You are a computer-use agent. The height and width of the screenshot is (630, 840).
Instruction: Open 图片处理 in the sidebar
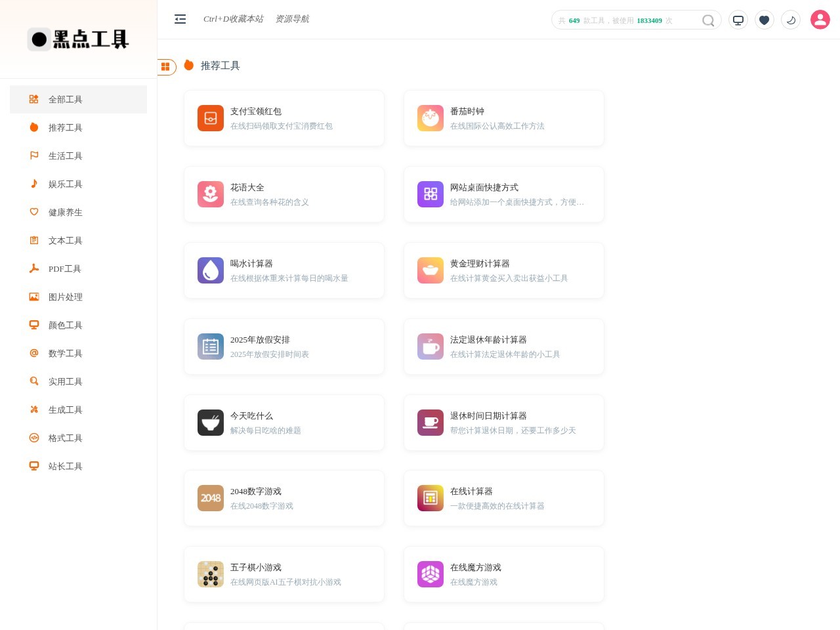[x=78, y=297]
